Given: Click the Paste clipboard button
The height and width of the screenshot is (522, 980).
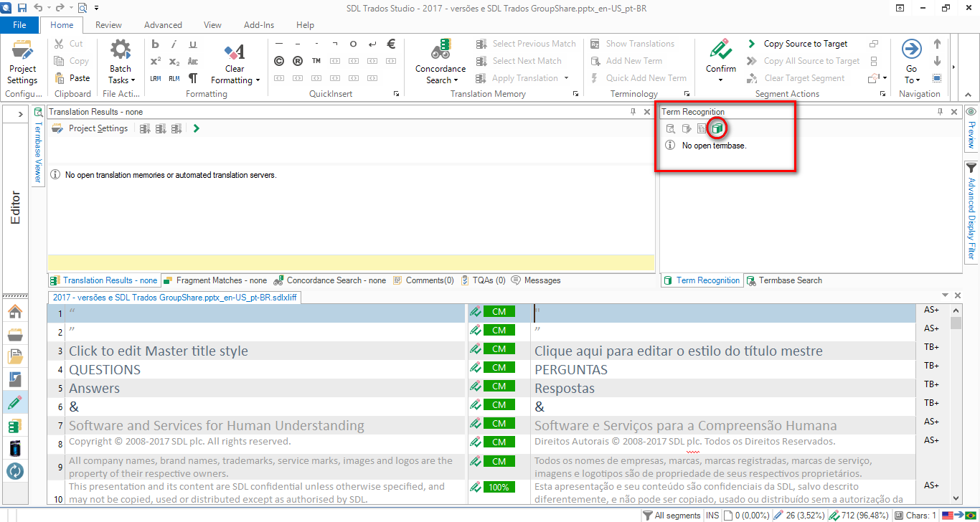Looking at the screenshot, I should pos(72,78).
